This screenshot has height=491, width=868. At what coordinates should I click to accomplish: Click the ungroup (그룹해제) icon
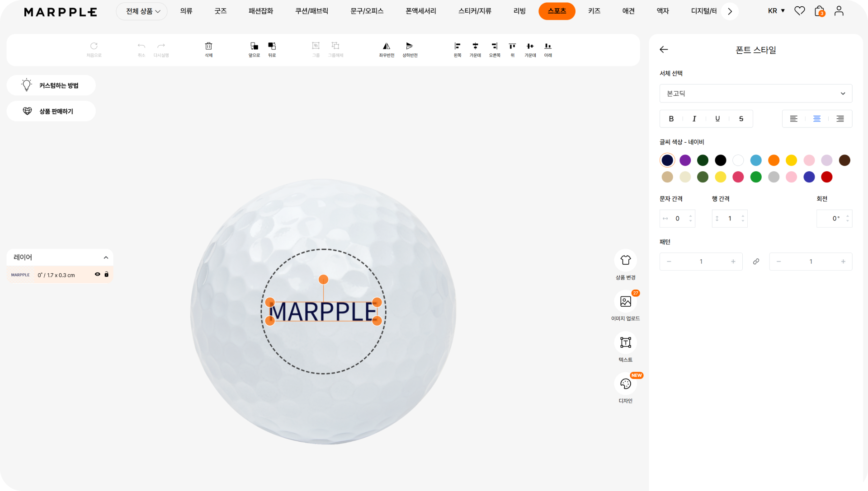pos(335,46)
